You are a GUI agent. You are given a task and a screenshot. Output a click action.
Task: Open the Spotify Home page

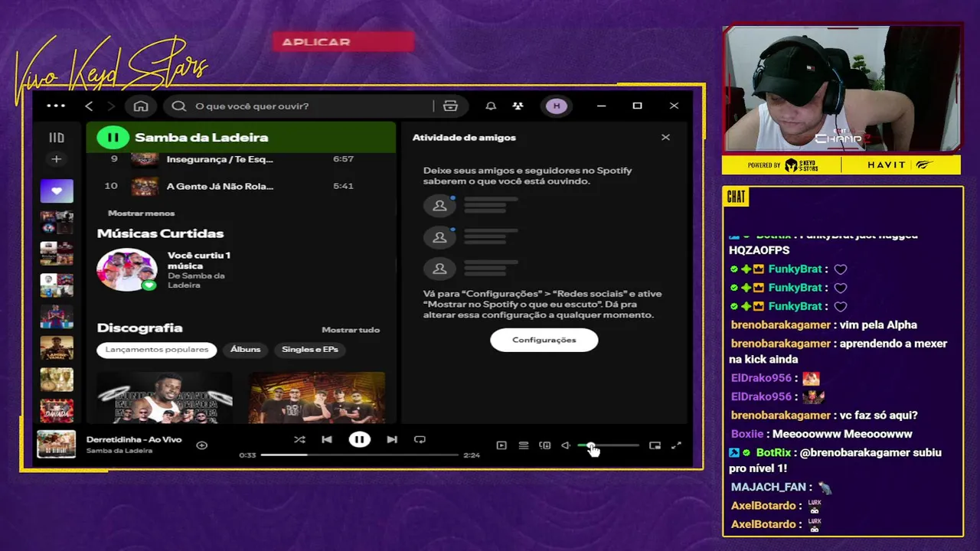tap(141, 106)
